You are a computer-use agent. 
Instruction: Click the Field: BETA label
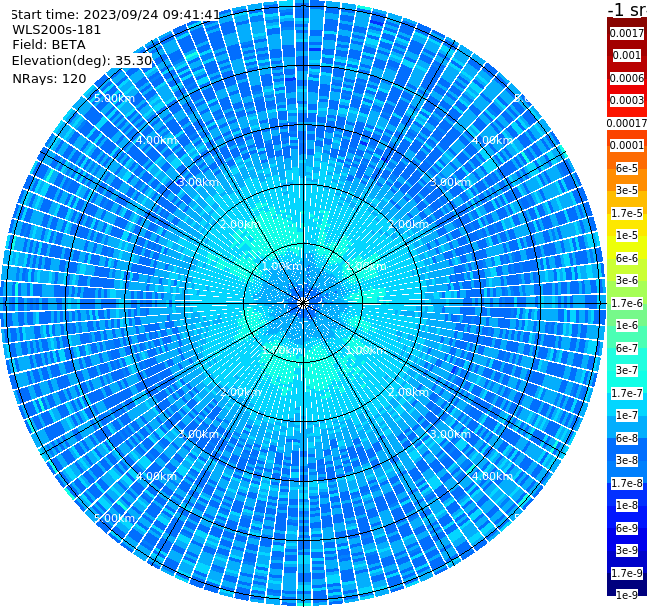[49, 45]
